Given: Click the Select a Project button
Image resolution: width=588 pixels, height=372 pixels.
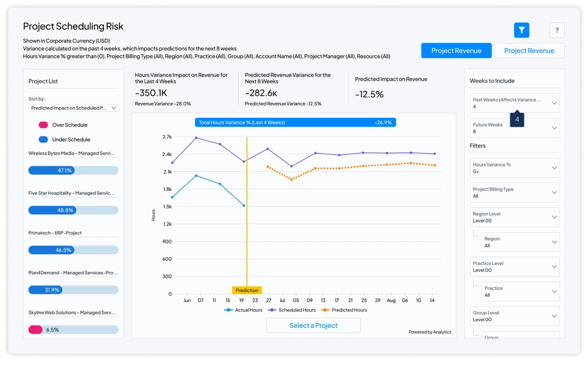Looking at the screenshot, I should pyautogui.click(x=313, y=325).
